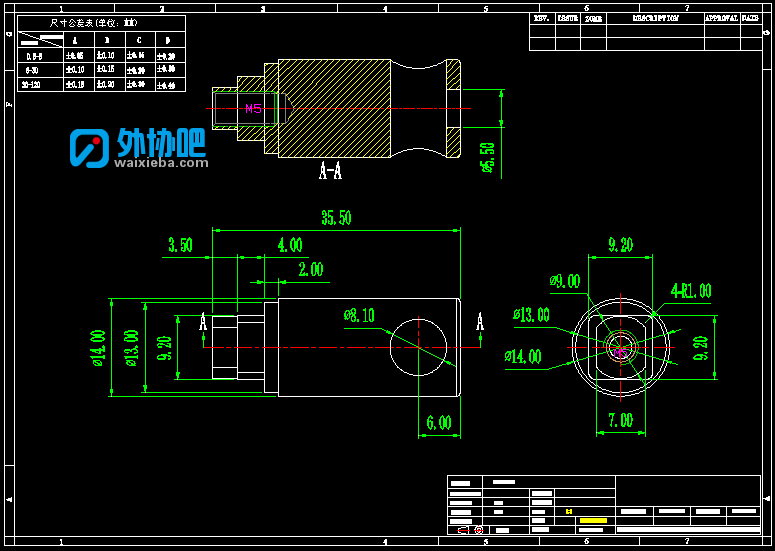Viewport: 775px width, 551px height.
Task: Click the DESCRIPTION header in revision block
Action: (x=656, y=18)
